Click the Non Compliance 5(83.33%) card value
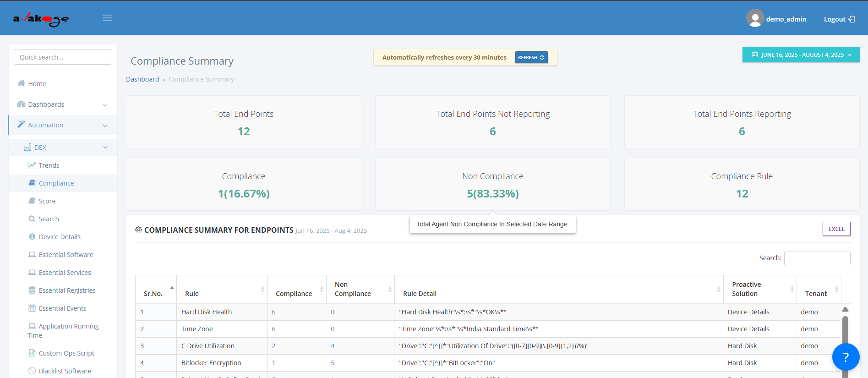The height and width of the screenshot is (378, 868). point(493,194)
